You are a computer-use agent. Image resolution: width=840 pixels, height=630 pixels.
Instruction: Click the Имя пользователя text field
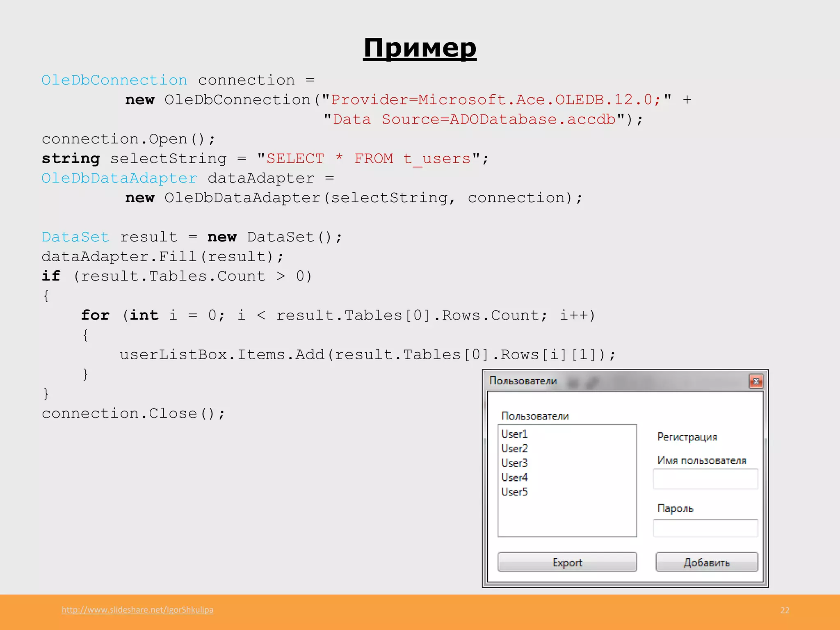(705, 479)
